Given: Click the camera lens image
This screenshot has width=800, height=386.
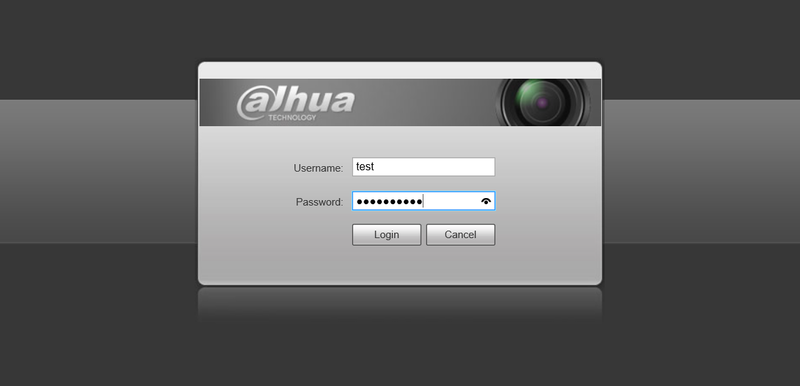Looking at the screenshot, I should click(544, 102).
